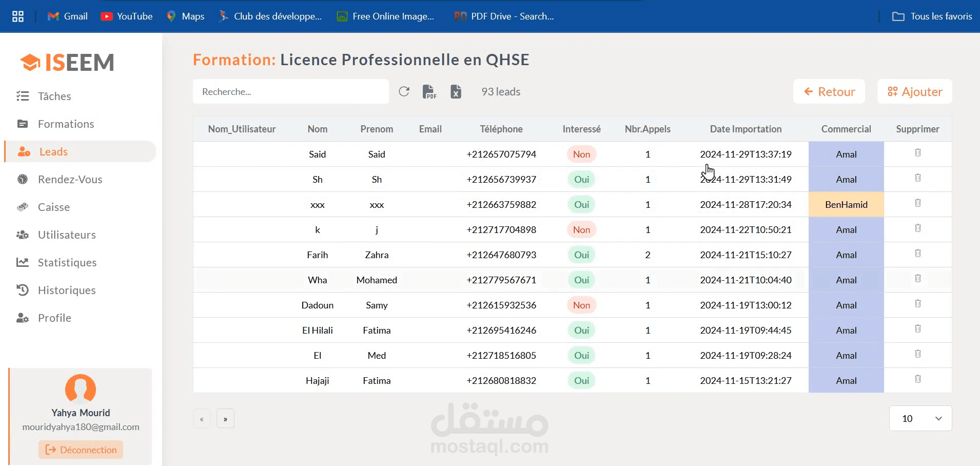
Task: Select Leads in the sidebar
Action: (81, 151)
